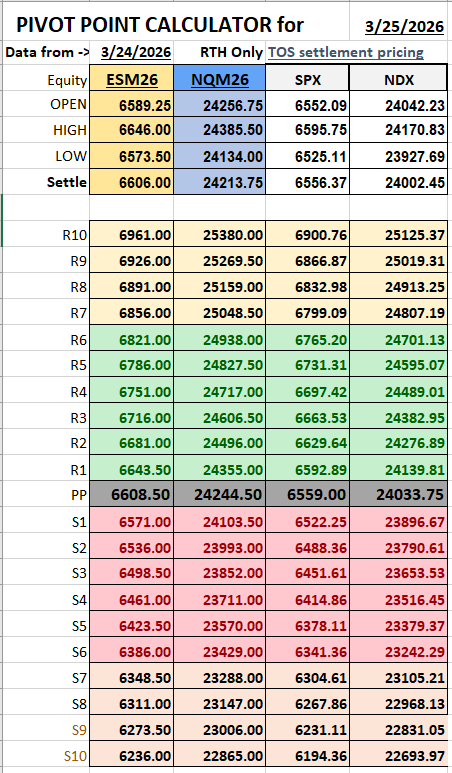Select the SPX S10 value 6194.36
Screen dimensions: 452x773
coord(308,755)
